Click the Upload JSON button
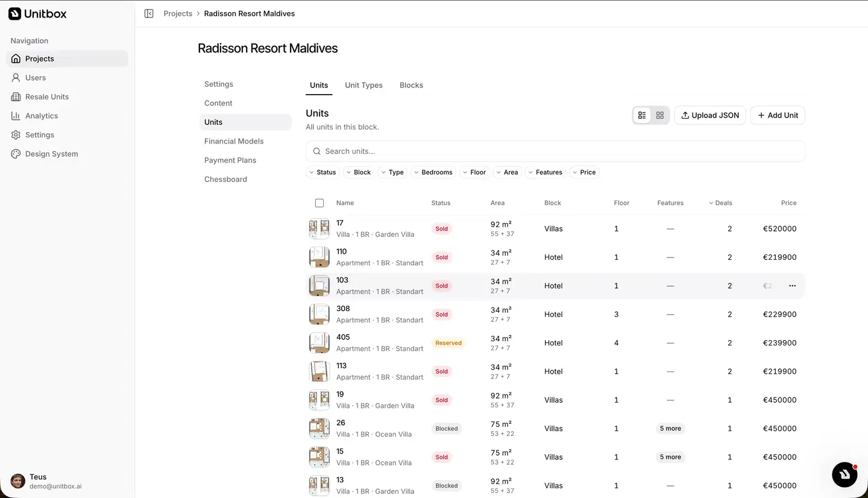 (x=710, y=115)
